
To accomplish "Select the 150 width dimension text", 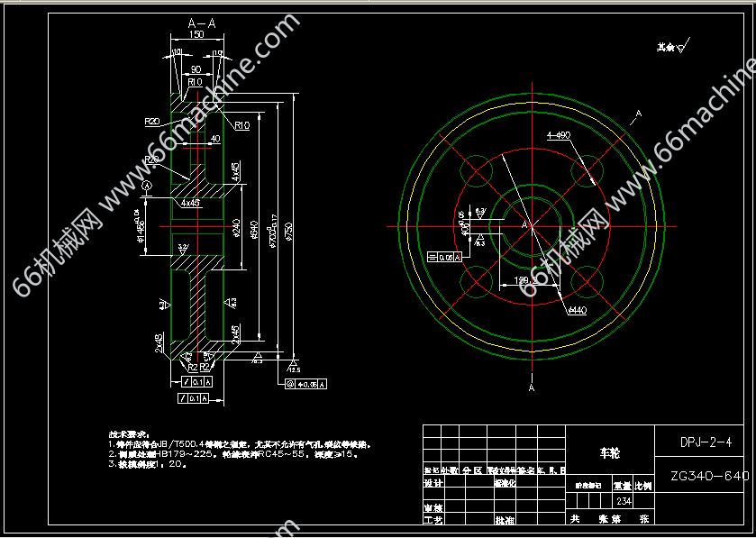I will [x=195, y=35].
